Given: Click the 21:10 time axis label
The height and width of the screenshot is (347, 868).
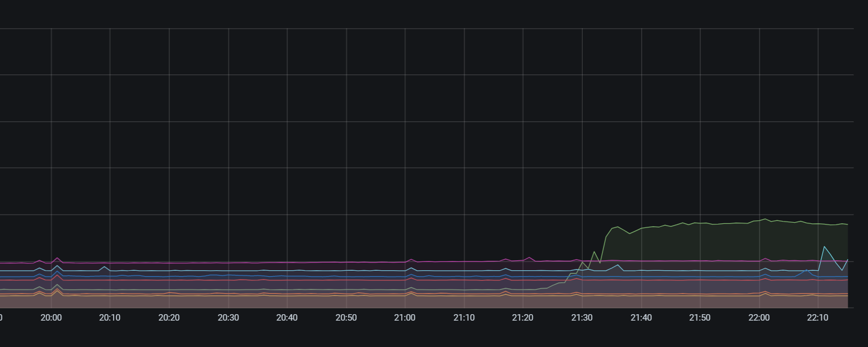Looking at the screenshot, I should [x=464, y=318].
